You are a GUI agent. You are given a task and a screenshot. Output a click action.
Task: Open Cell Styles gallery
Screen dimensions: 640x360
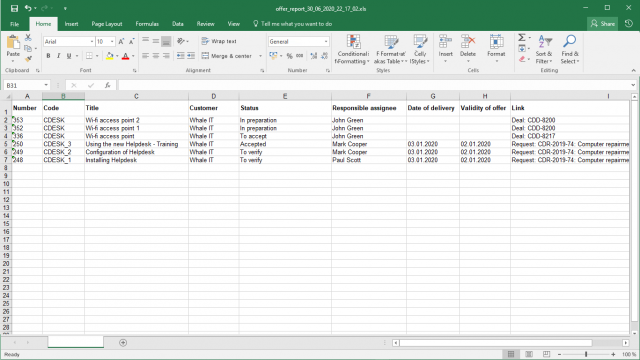coord(420,49)
